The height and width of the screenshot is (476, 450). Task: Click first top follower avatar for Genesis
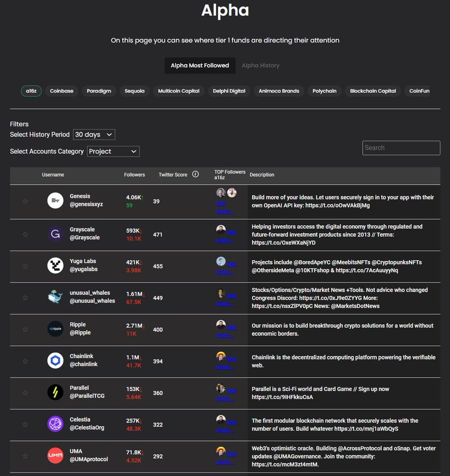221,193
